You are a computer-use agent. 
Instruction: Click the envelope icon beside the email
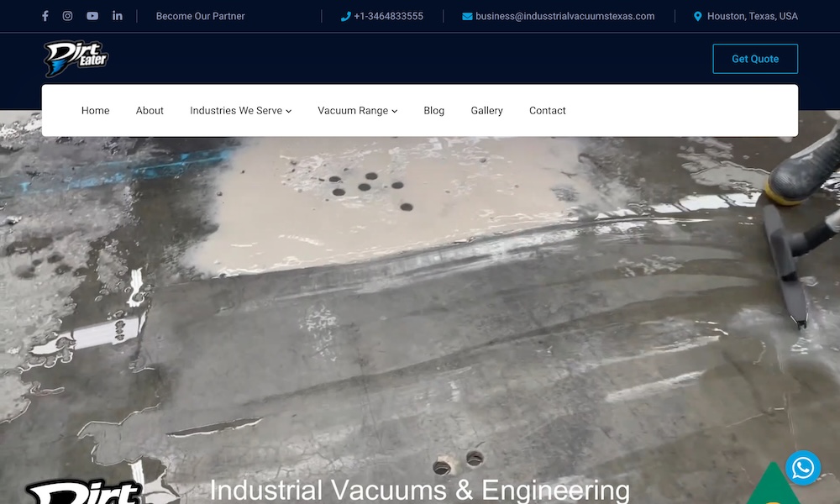point(467,17)
